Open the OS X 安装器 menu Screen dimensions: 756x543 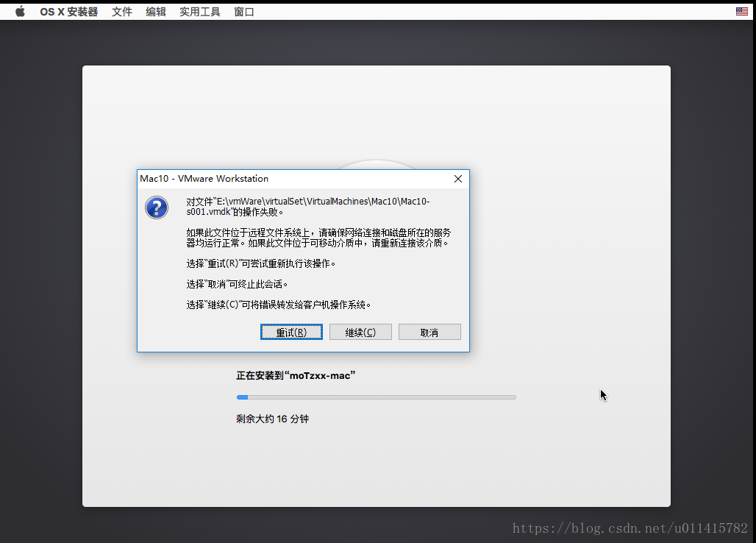[x=69, y=12]
